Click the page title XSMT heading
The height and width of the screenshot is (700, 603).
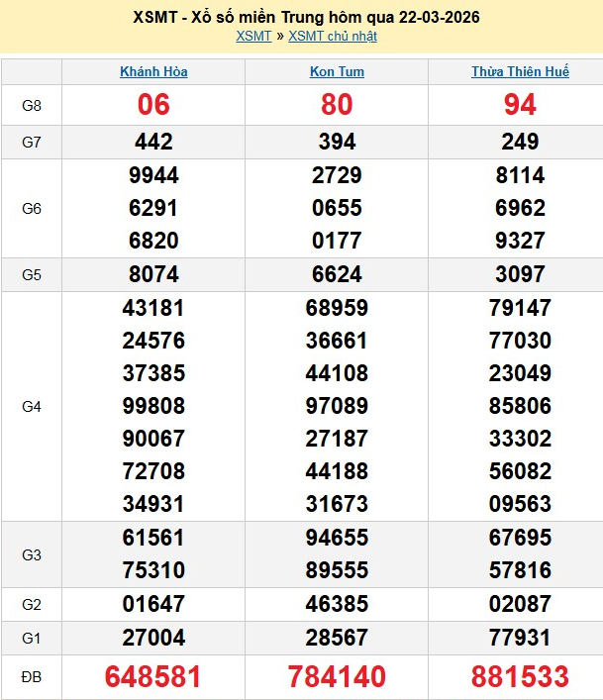point(301,18)
